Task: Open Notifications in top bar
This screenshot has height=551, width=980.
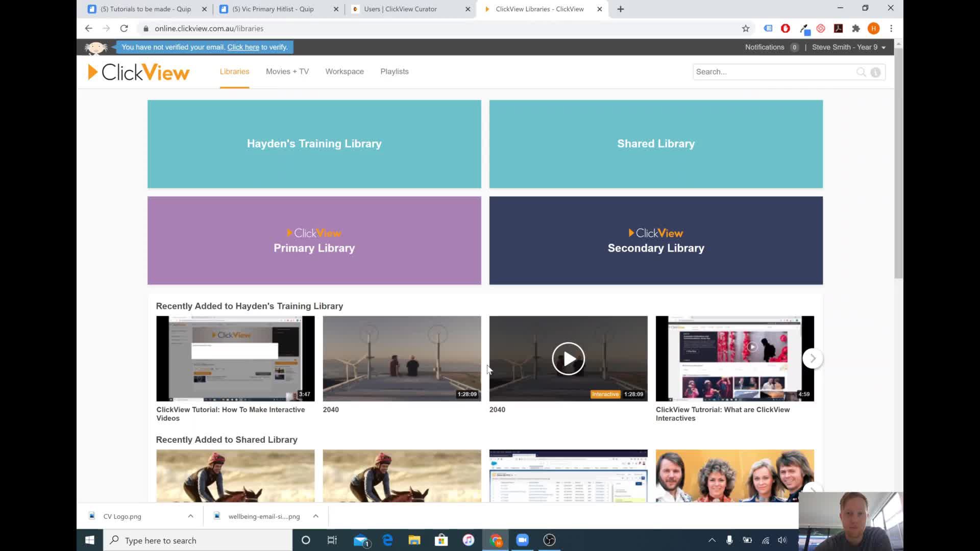Action: coord(771,47)
